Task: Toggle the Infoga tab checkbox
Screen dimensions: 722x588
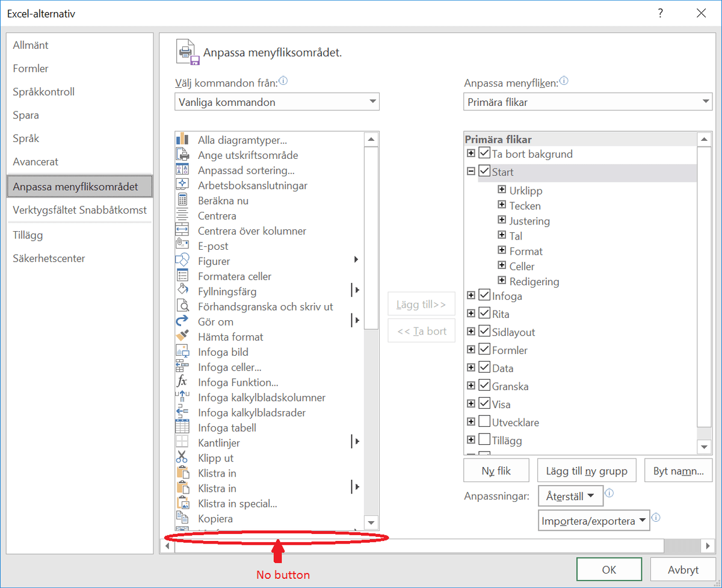Action: (x=484, y=296)
